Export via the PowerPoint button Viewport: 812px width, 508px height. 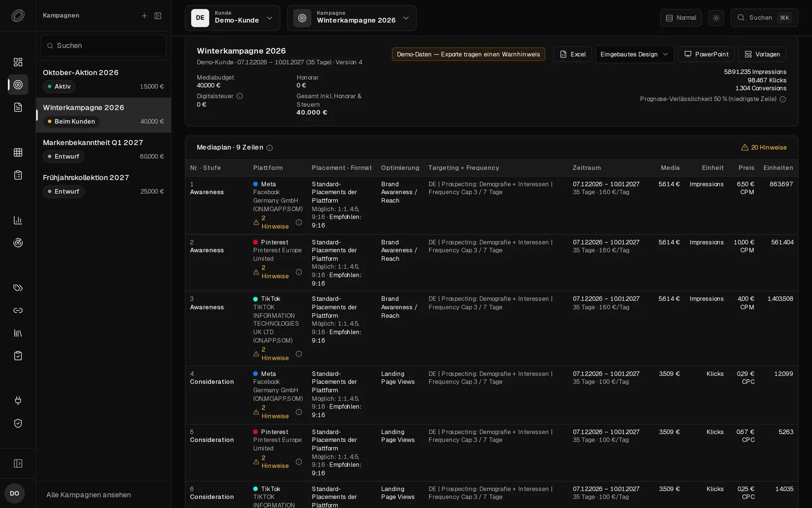706,54
